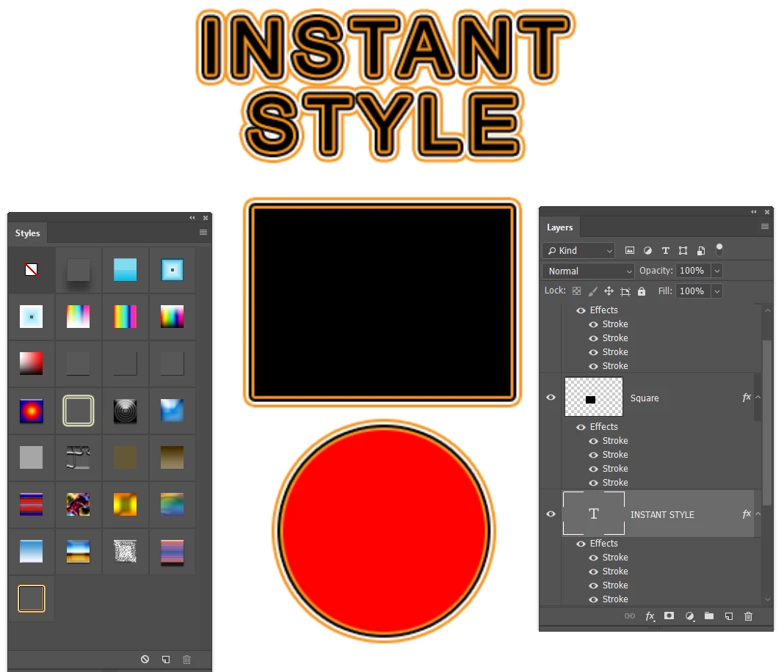Click the Opacity 100% field
The height and width of the screenshot is (672, 784).
692,271
